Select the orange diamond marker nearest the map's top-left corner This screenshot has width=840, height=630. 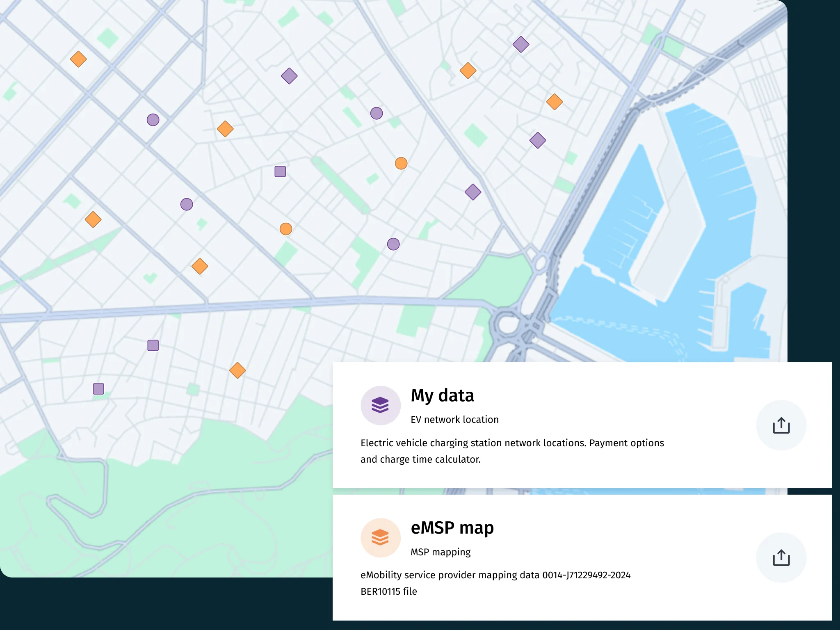[x=78, y=59]
